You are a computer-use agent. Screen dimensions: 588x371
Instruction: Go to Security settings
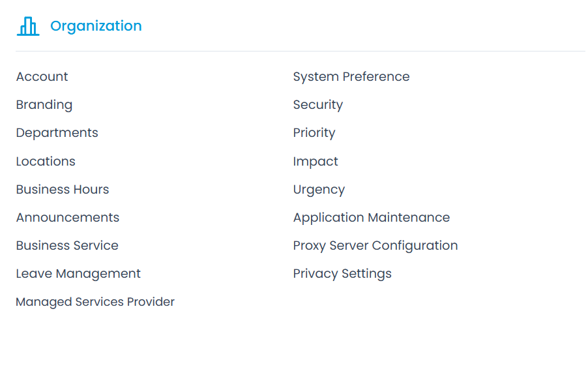click(318, 105)
